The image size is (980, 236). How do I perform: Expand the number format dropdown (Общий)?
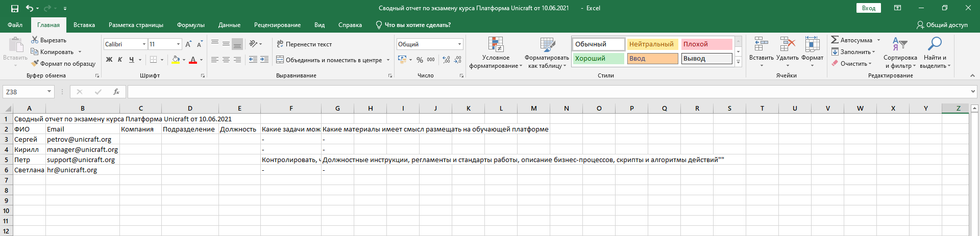click(x=459, y=44)
